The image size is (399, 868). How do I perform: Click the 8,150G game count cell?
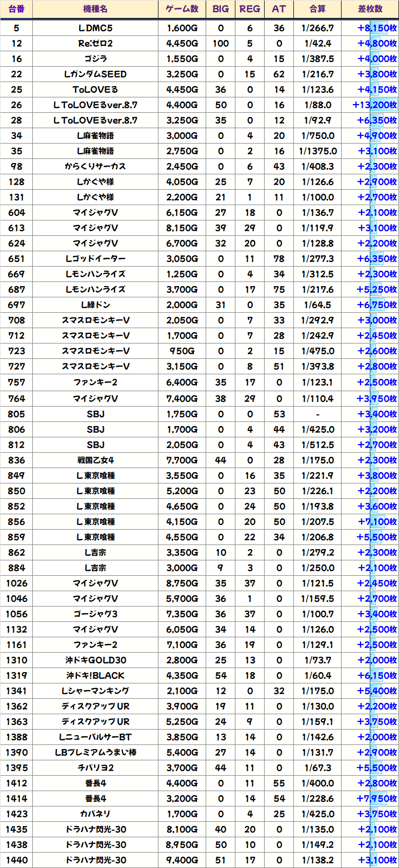tap(182, 228)
